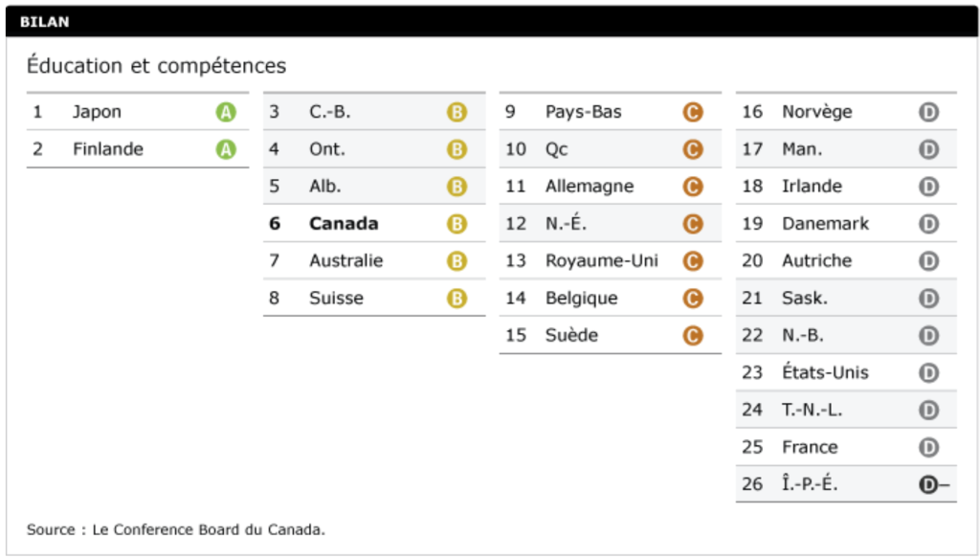Click the orange C grade icon for Pays-Bas
The image size is (980, 558).
[x=692, y=112]
